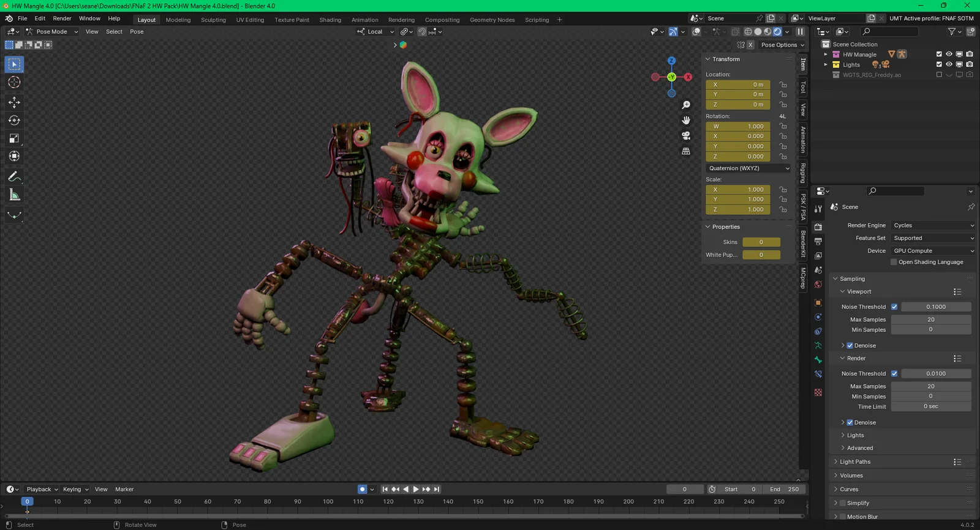Image resolution: width=980 pixels, height=530 pixels.
Task: Jump to the timeline end frame
Action: pos(437,489)
